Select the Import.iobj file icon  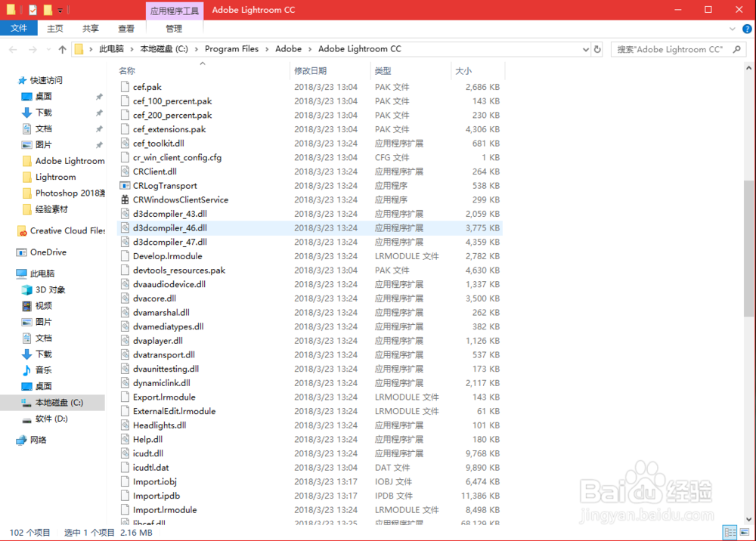(x=125, y=481)
